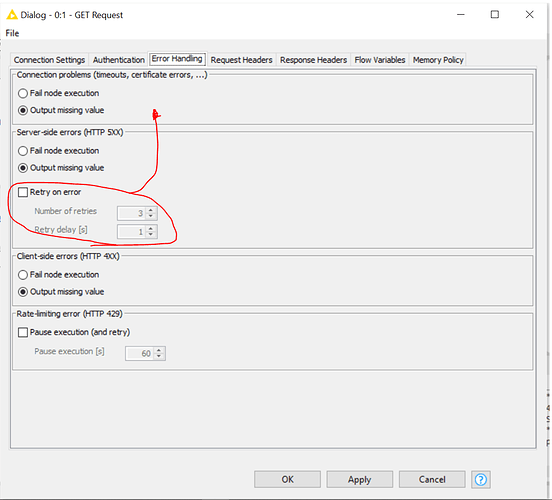Image resolution: width=552 pixels, height=500 pixels.
Task: Open the Flow Variables tab
Action: tap(380, 60)
